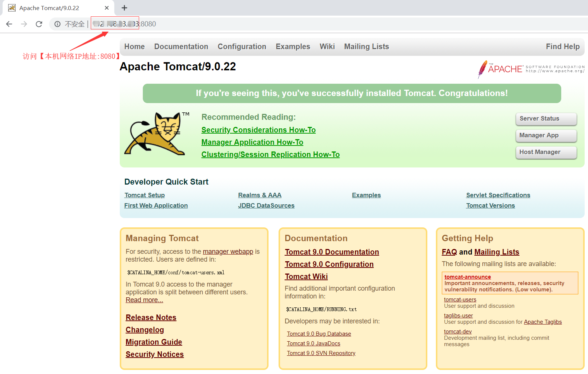Open Tomcat 9.0 Bug Database link
Viewport: 588px width, 374px height.
[x=319, y=334]
